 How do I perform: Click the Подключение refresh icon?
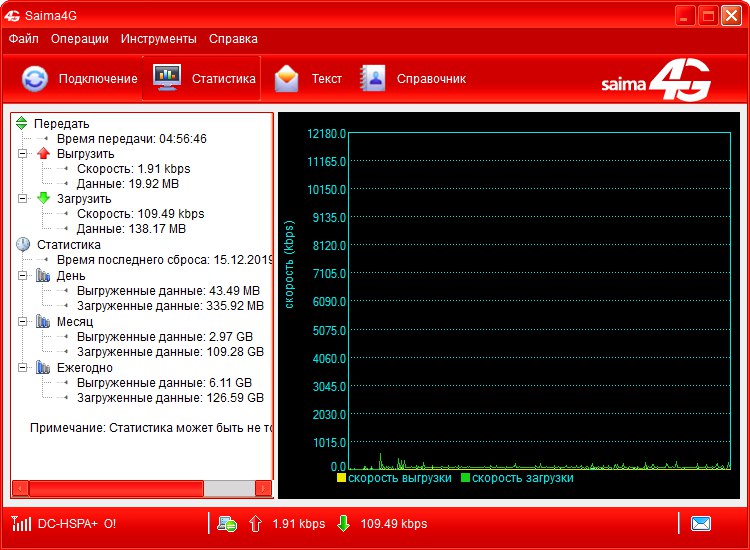click(x=35, y=78)
